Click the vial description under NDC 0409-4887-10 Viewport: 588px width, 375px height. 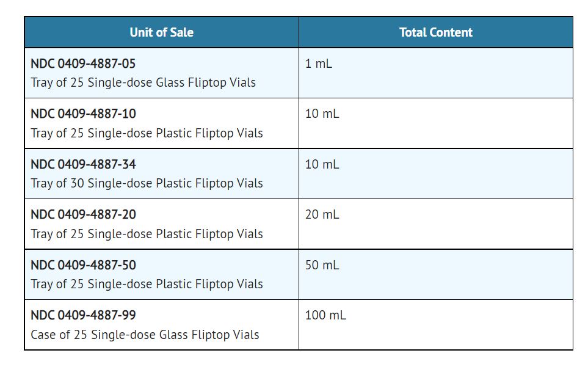(x=147, y=133)
